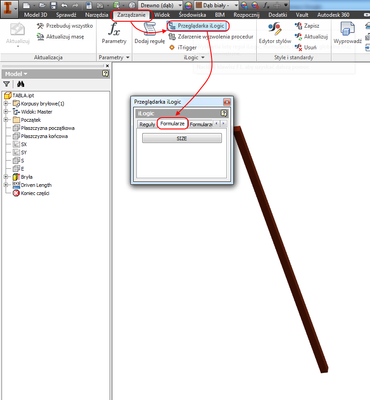Image resolution: width=370 pixels, height=400 pixels.
Task: Click the SIZE form button
Action: click(x=182, y=138)
